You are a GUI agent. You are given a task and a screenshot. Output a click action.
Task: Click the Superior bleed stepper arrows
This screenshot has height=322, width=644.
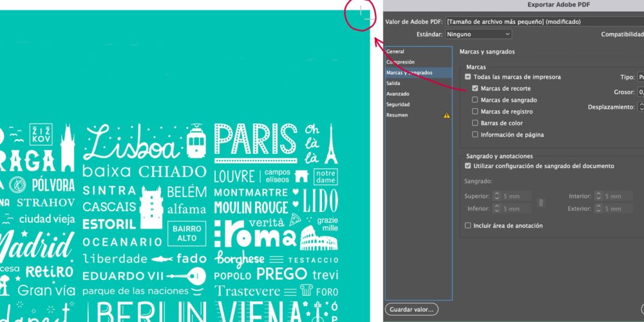tap(497, 196)
